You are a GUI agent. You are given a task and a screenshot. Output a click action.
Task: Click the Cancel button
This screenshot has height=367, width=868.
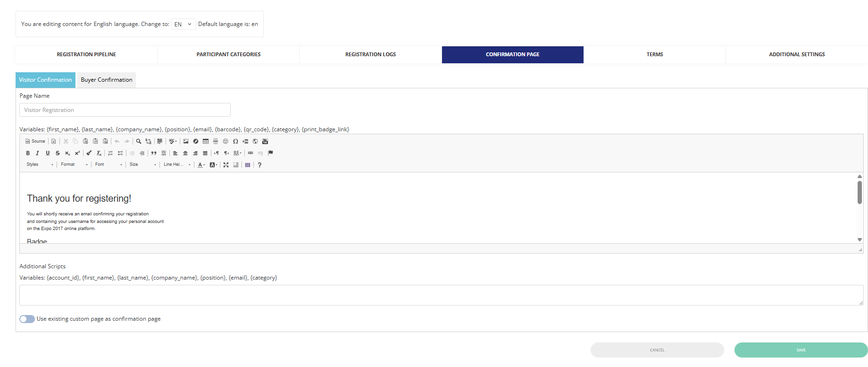[657, 350]
